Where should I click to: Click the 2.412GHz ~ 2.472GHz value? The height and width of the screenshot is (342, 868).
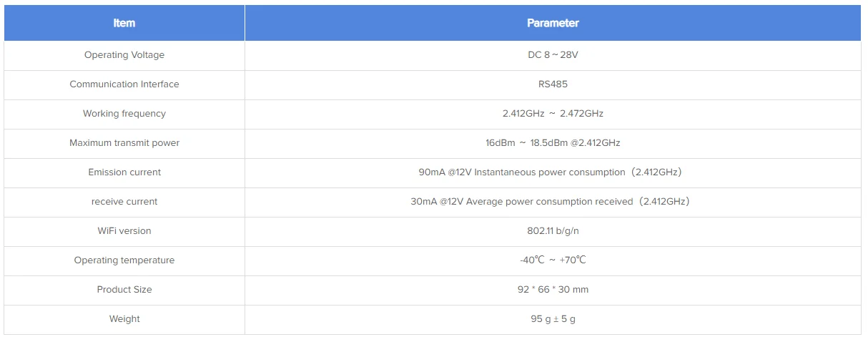click(553, 114)
